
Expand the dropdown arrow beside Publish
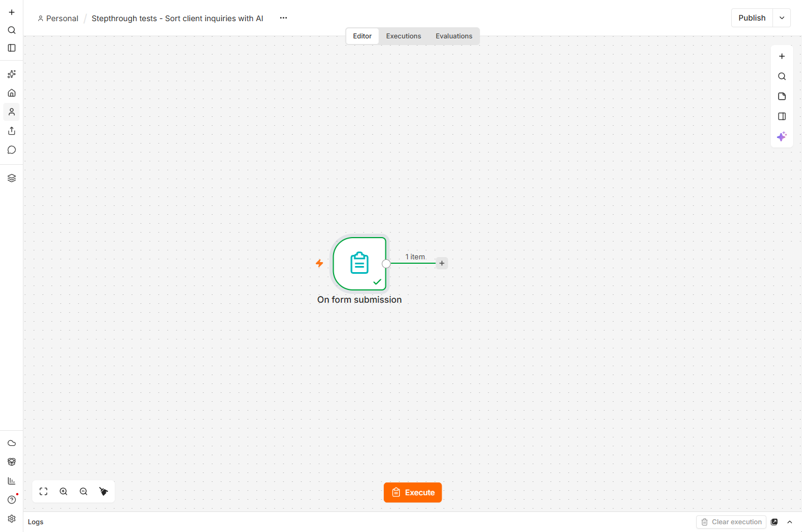pyautogui.click(x=782, y=18)
